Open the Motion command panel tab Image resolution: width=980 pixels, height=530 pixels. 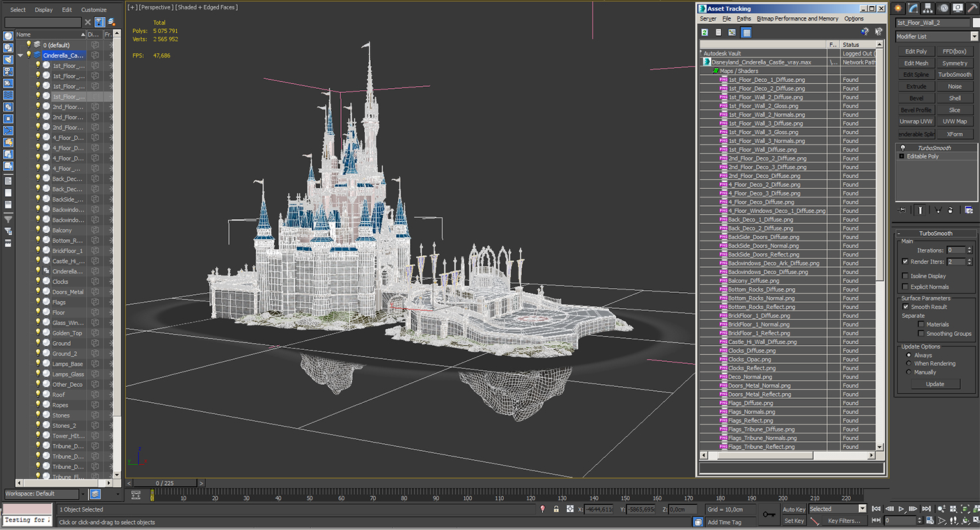[942, 9]
